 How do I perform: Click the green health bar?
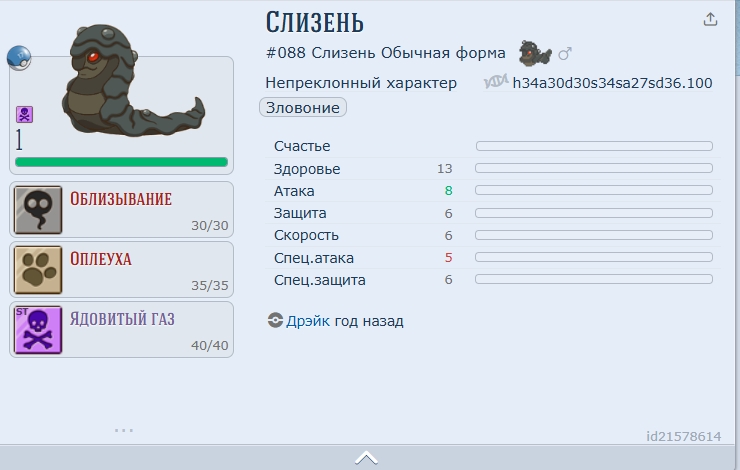click(x=121, y=162)
